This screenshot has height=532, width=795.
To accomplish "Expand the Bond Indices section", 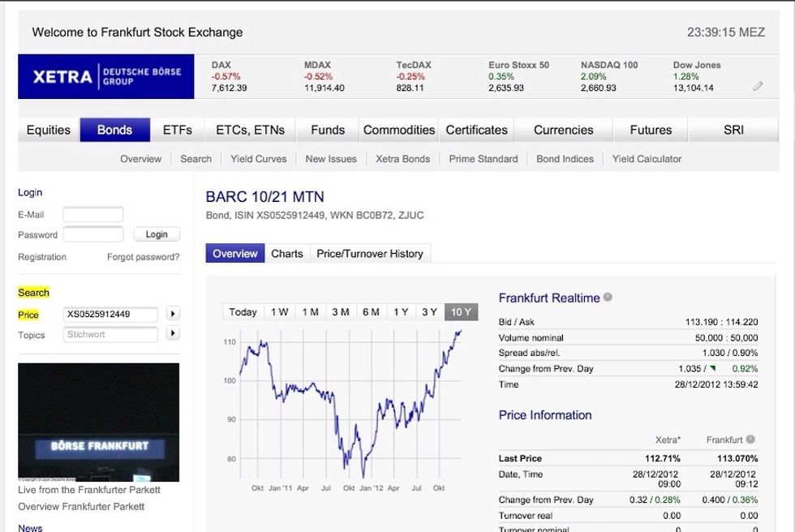I will [565, 159].
